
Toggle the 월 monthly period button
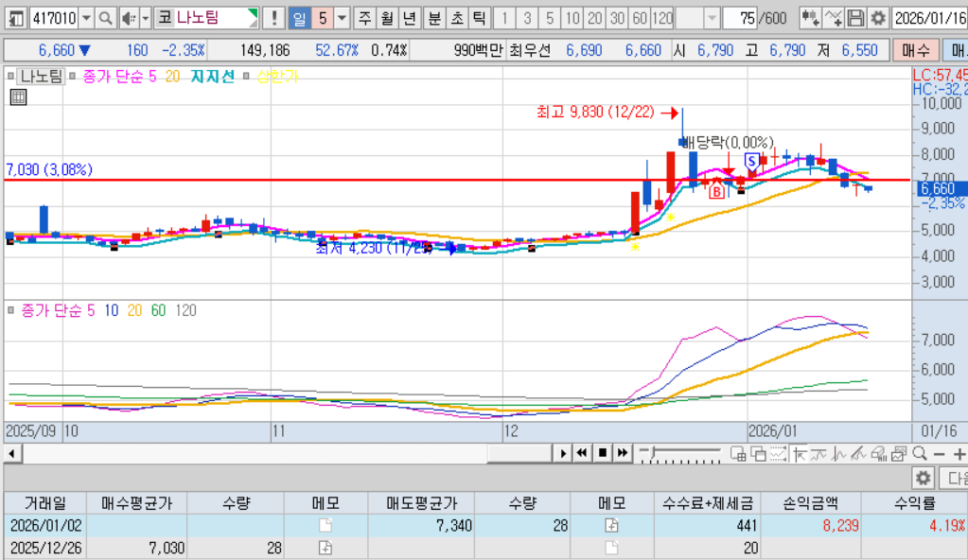387,19
